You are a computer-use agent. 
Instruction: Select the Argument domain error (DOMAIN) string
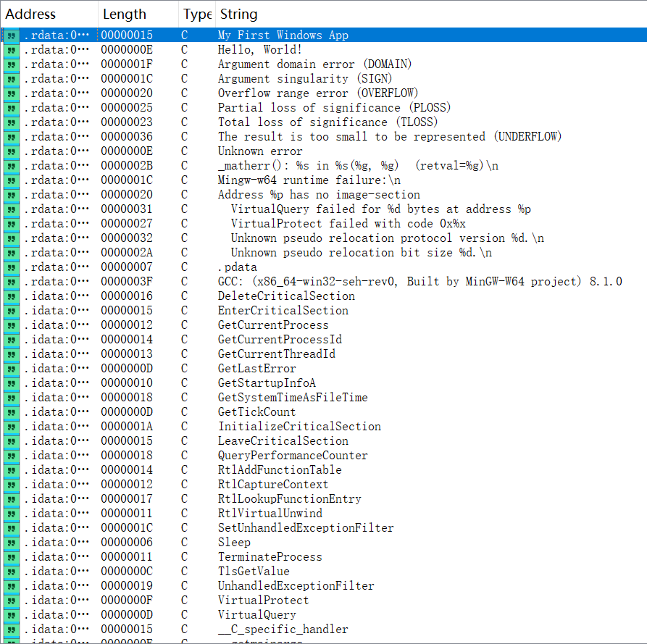click(314, 64)
